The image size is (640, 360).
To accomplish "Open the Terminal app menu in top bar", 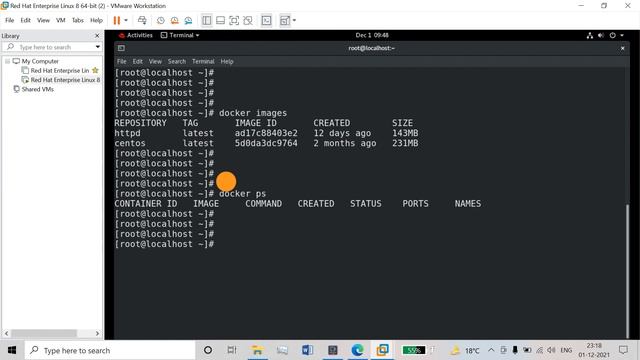I will click(180, 35).
